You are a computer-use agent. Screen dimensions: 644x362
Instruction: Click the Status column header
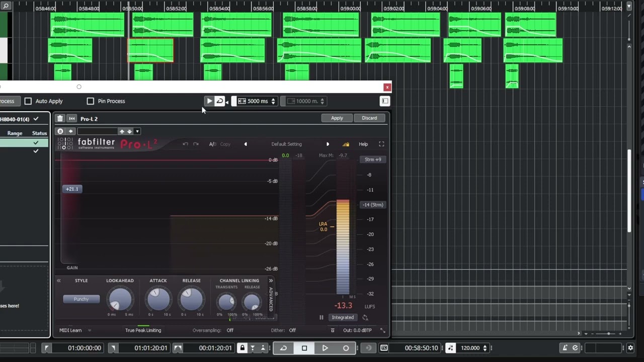39,133
